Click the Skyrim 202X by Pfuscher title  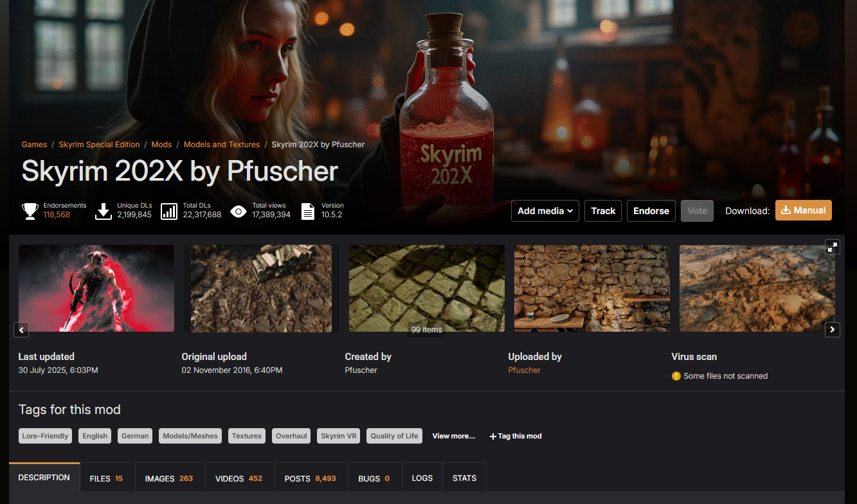tap(180, 171)
